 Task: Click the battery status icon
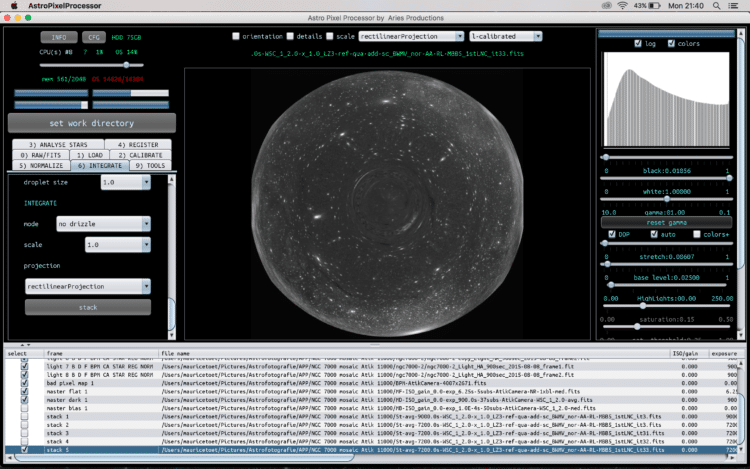[x=655, y=6]
